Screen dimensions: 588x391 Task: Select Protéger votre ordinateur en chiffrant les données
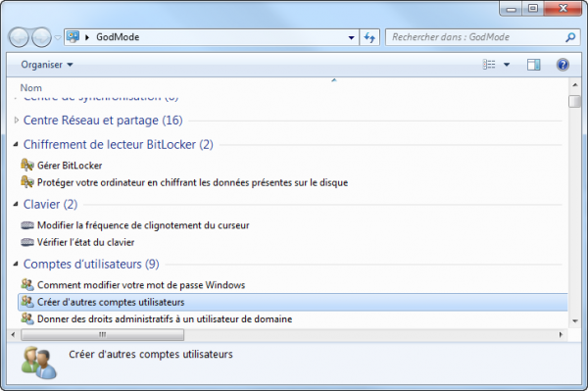[x=192, y=182]
